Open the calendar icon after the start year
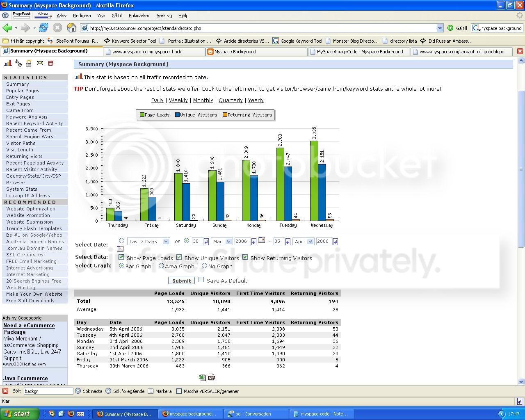The height and width of the screenshot is (420, 525). 262,240
